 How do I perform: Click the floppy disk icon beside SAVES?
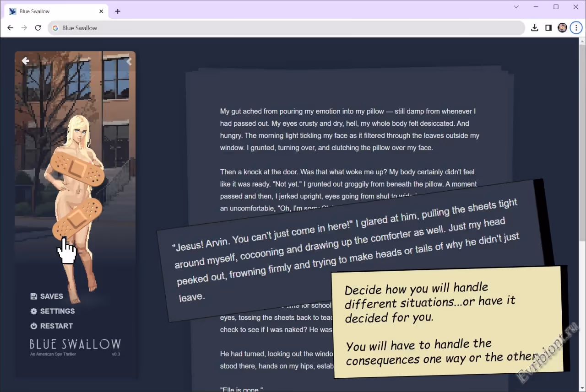click(x=33, y=296)
